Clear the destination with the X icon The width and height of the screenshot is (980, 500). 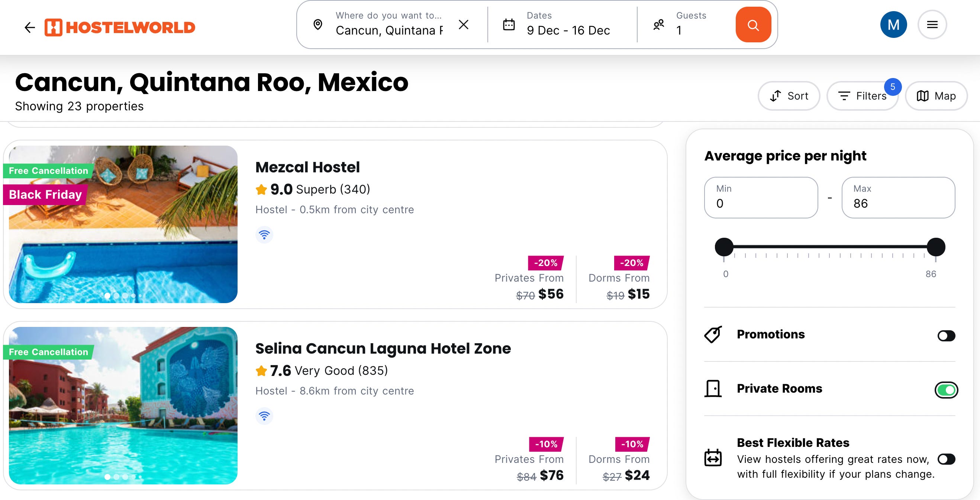pyautogui.click(x=463, y=25)
